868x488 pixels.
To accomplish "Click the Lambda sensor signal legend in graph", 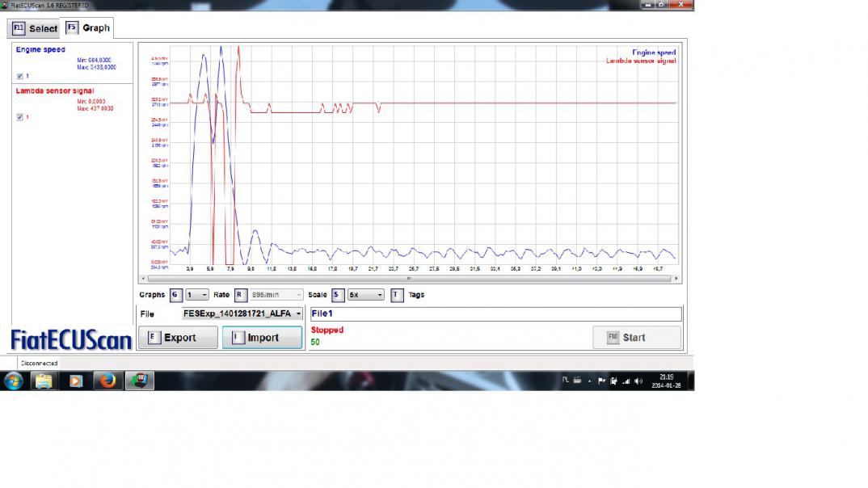I will click(x=640, y=61).
